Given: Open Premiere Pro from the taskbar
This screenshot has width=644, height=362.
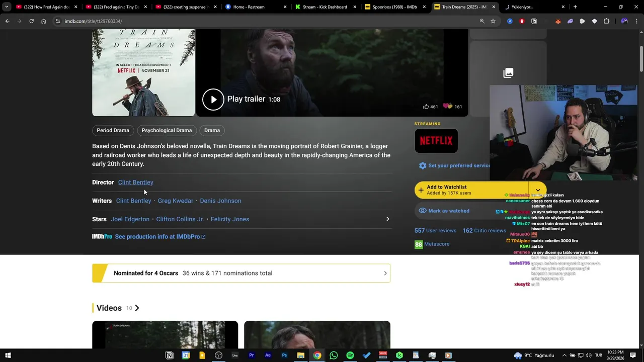Looking at the screenshot, I should coord(251,355).
